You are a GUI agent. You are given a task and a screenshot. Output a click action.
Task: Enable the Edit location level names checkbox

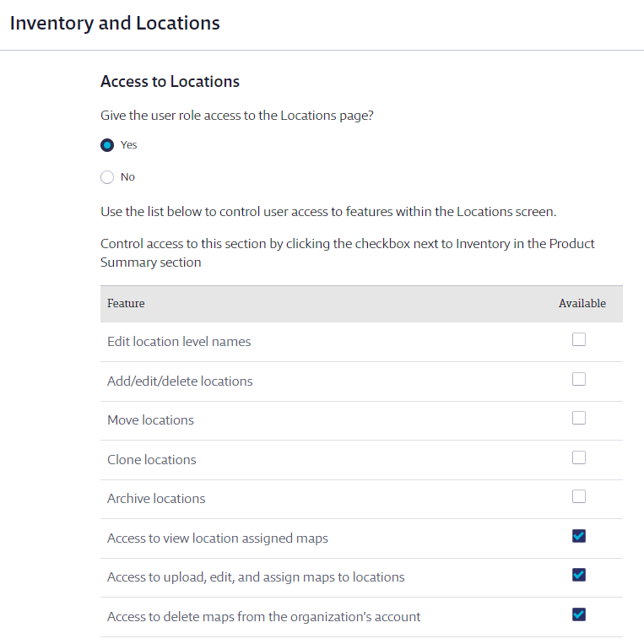(579, 339)
